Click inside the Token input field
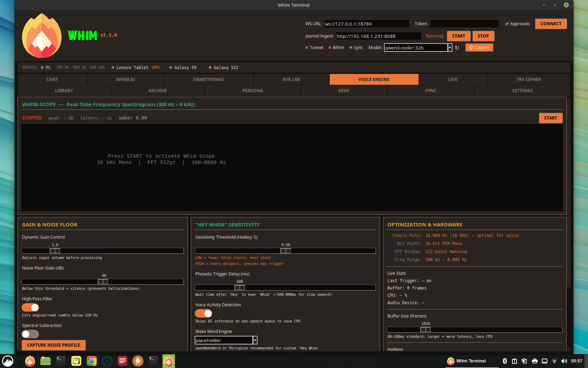The height and width of the screenshot is (368, 588). click(464, 23)
